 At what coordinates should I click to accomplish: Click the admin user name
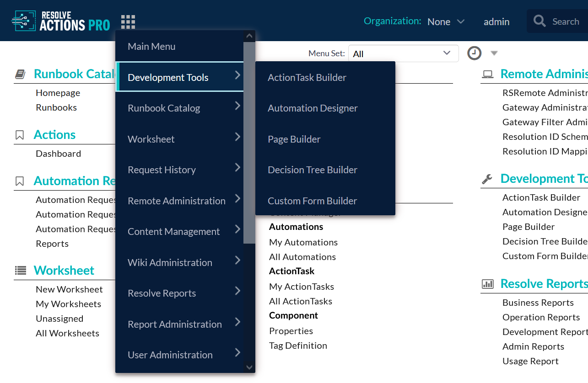[496, 21]
